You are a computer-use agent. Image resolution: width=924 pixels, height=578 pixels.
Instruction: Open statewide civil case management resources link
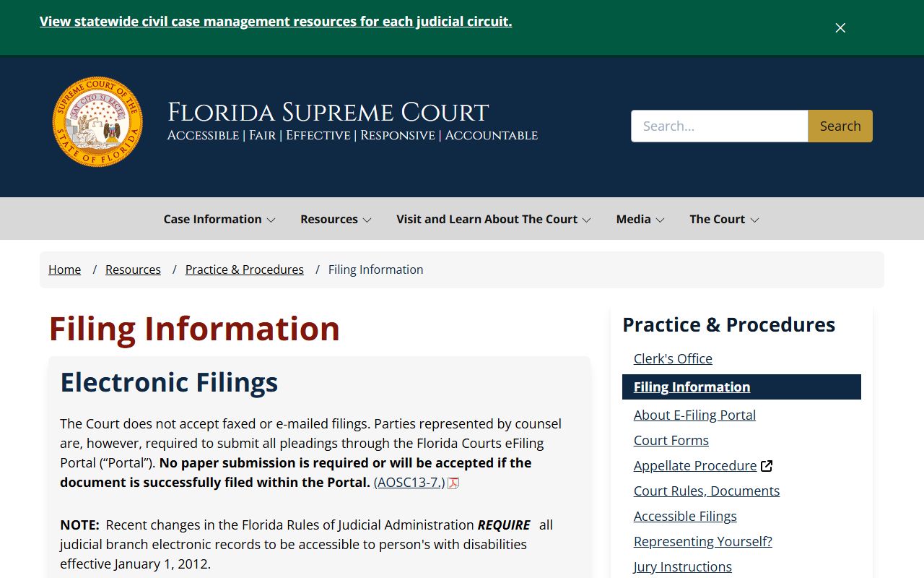point(276,22)
